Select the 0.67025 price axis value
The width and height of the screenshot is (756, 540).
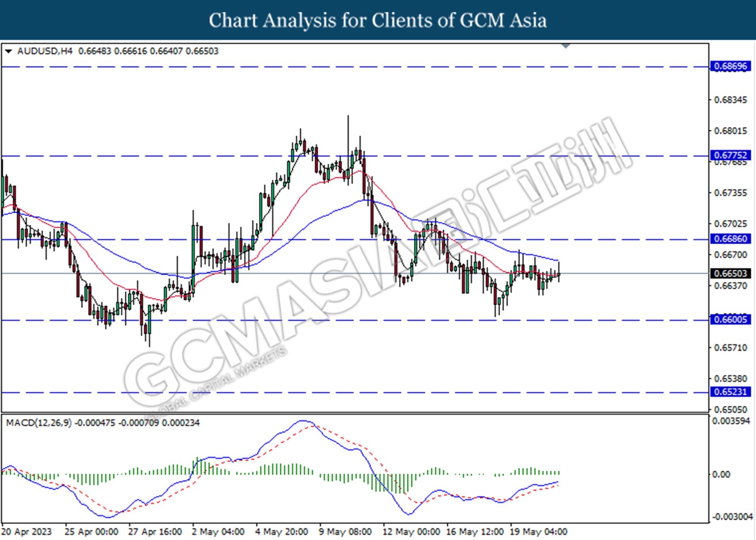(730, 224)
